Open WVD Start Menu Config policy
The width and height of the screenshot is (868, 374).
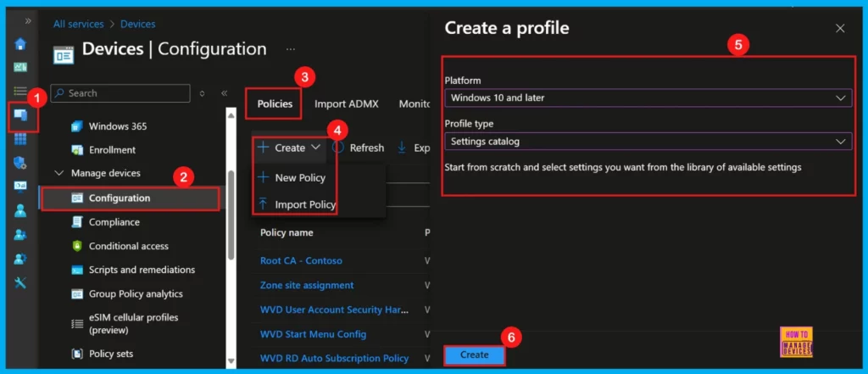(313, 334)
